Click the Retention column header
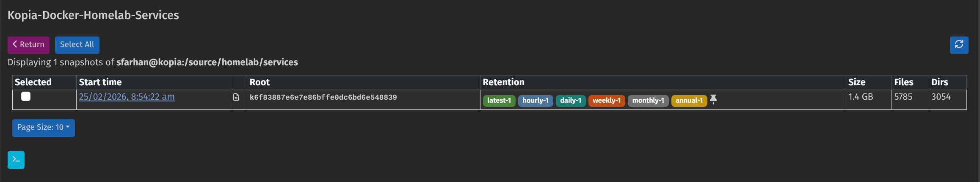 pyautogui.click(x=503, y=82)
